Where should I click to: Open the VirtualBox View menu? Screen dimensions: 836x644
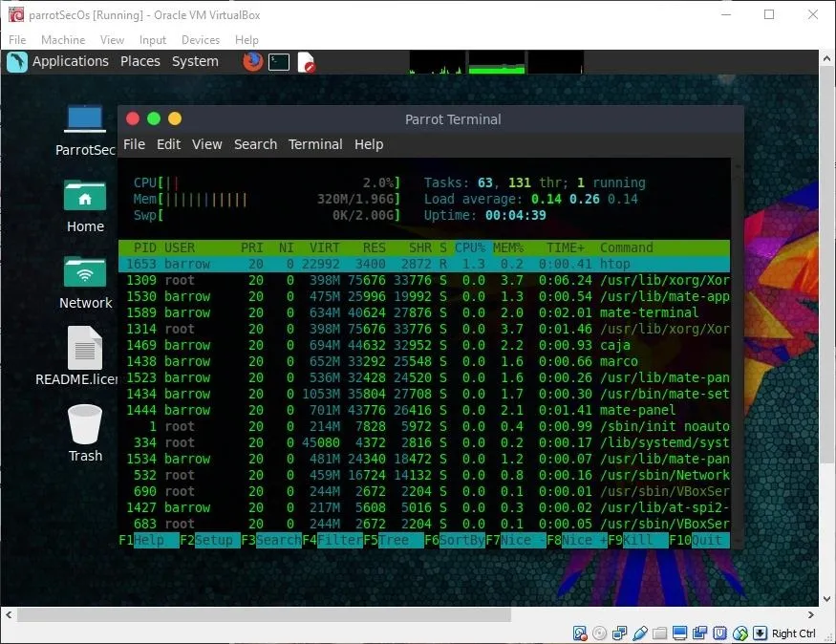point(112,40)
